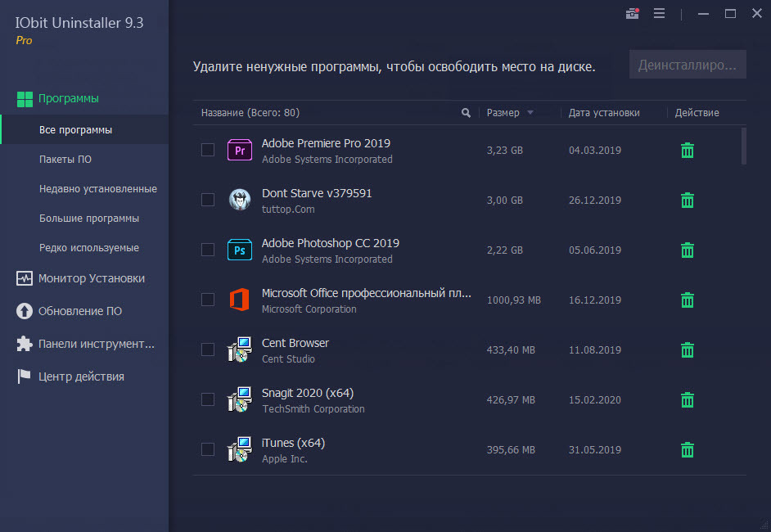Check the Adobe Photoshop CC 2019 checkbox

[x=208, y=250]
